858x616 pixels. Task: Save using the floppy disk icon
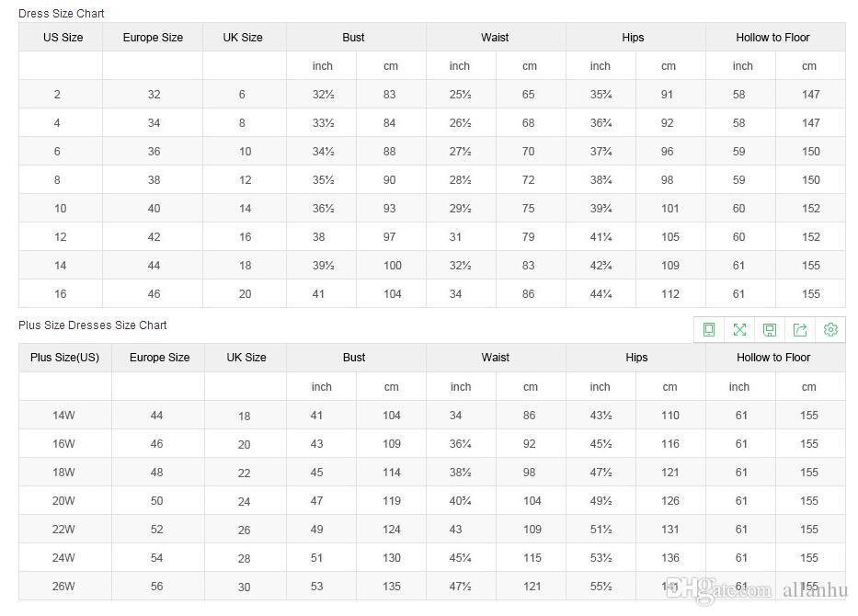click(x=770, y=330)
